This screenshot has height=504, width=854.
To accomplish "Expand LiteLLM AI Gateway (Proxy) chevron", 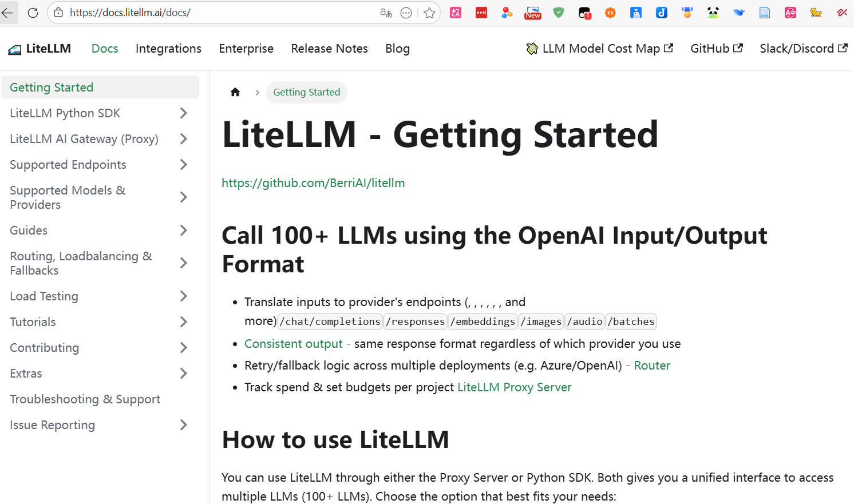I will click(x=183, y=139).
